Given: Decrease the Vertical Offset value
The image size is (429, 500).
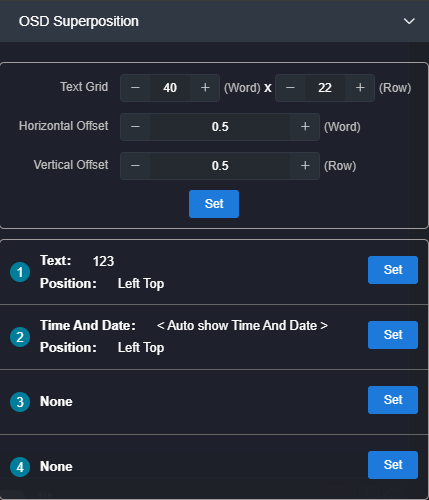Looking at the screenshot, I should [135, 166].
